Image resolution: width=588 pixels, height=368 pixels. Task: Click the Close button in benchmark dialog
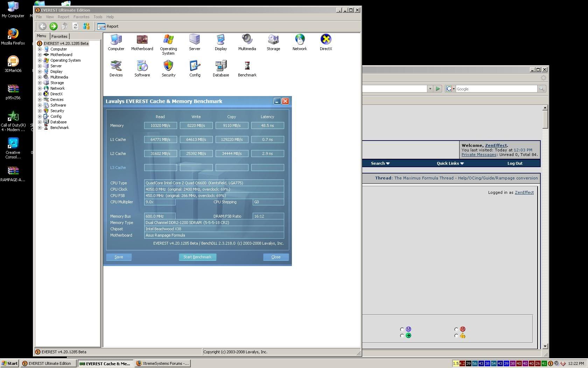click(x=276, y=257)
